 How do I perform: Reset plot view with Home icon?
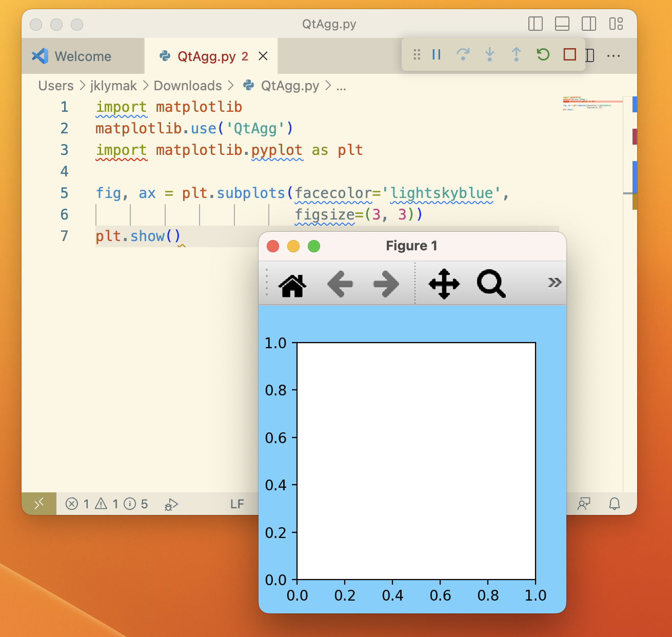click(x=292, y=284)
